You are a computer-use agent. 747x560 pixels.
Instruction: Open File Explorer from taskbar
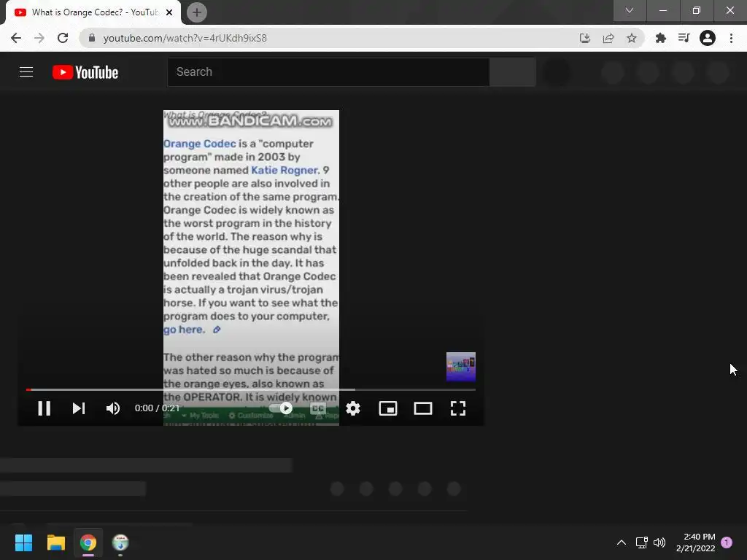coord(55,542)
